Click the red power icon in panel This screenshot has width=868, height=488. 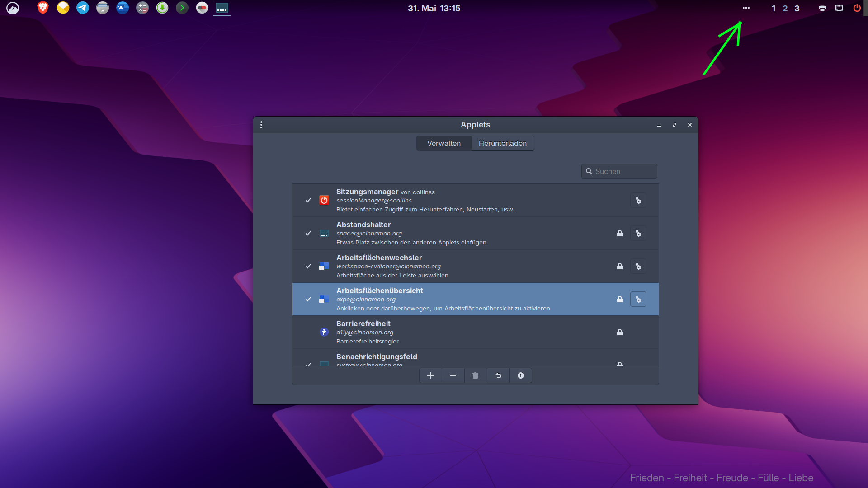click(x=857, y=8)
